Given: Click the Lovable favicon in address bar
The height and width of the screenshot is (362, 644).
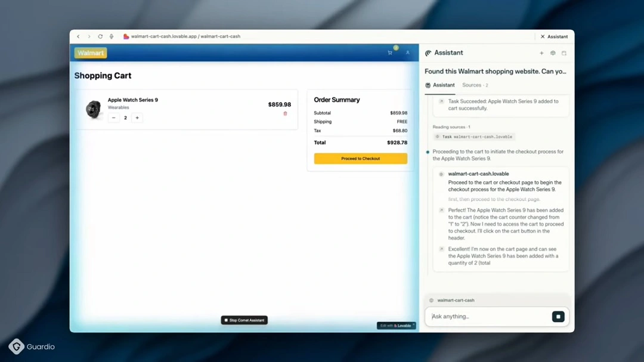Looking at the screenshot, I should point(126,36).
